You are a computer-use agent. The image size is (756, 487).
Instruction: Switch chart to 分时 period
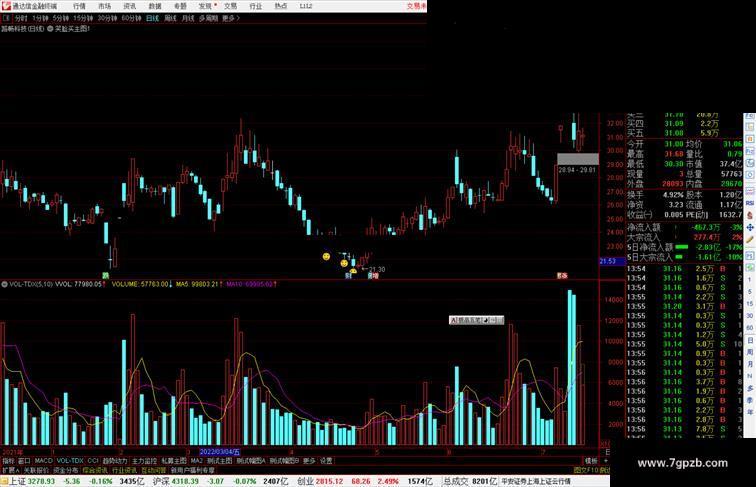pyautogui.click(x=21, y=18)
